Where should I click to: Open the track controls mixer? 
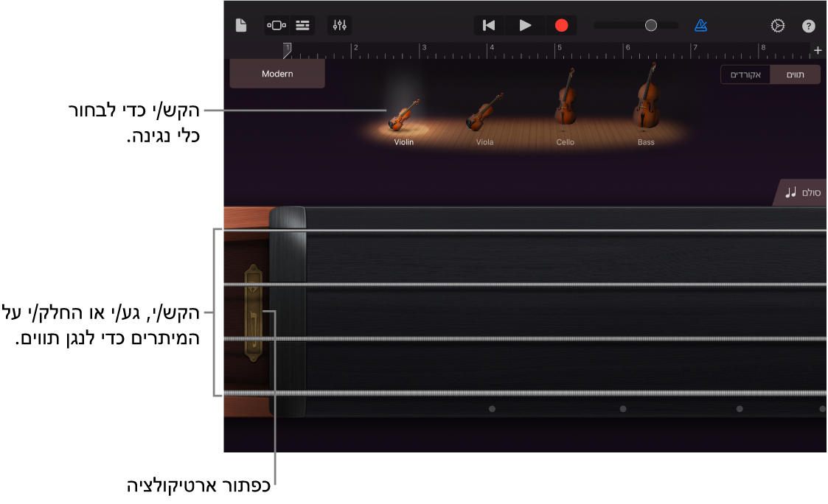340,25
